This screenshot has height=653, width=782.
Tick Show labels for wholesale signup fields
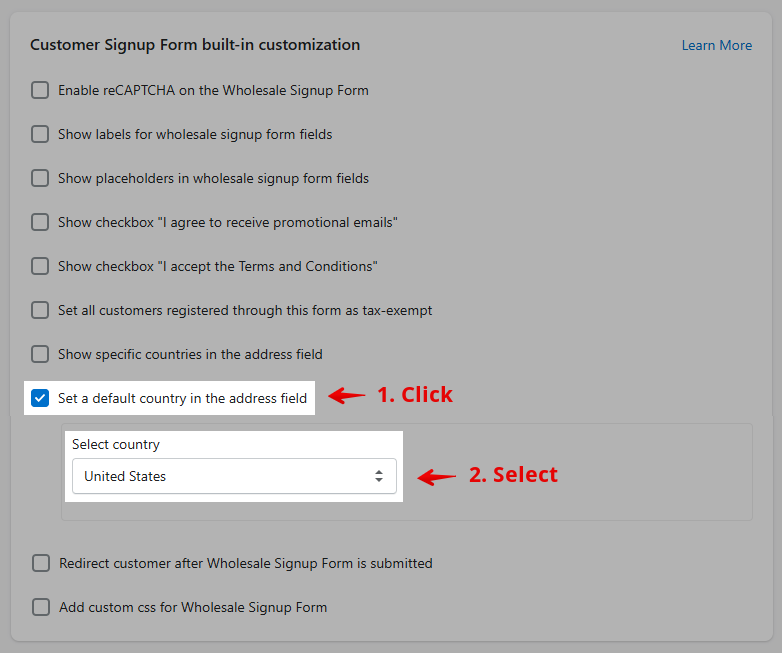pyautogui.click(x=40, y=134)
